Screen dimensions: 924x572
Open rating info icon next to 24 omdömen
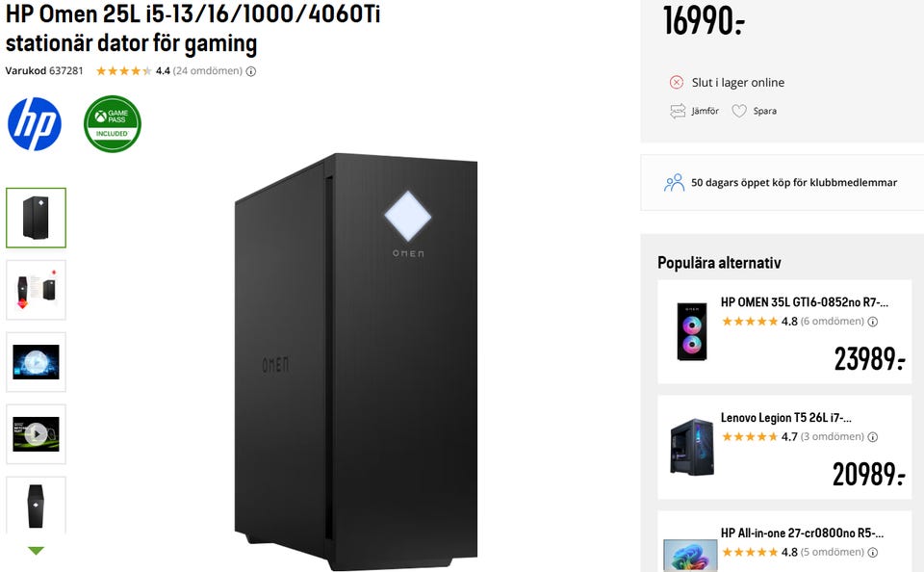tap(251, 71)
